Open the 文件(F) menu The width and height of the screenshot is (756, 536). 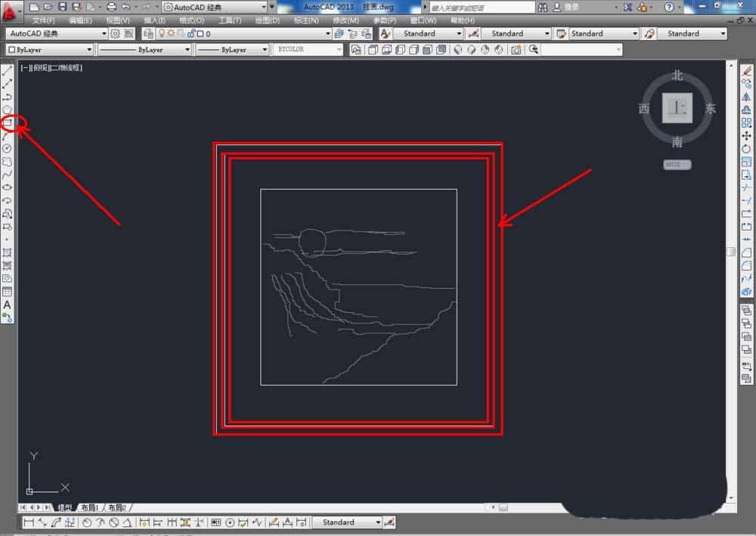point(43,20)
